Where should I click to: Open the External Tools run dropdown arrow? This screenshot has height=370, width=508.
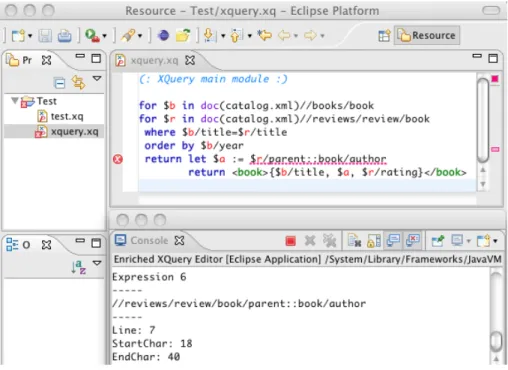click(x=105, y=36)
